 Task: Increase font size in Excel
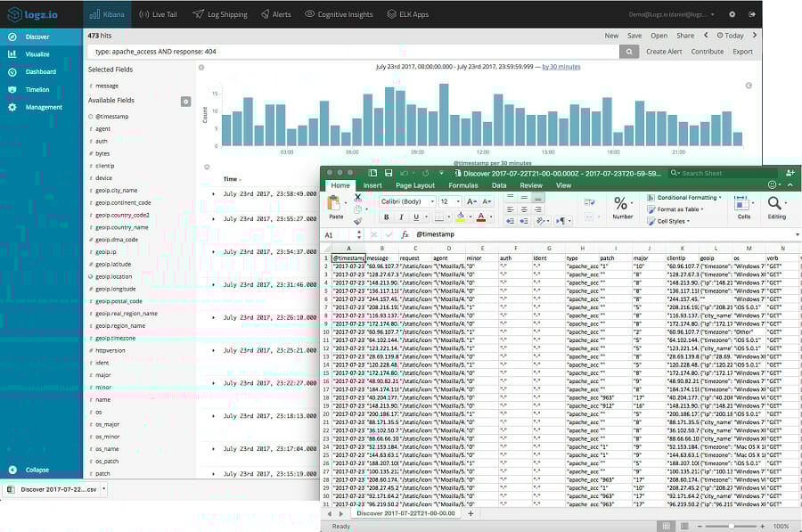tap(471, 201)
